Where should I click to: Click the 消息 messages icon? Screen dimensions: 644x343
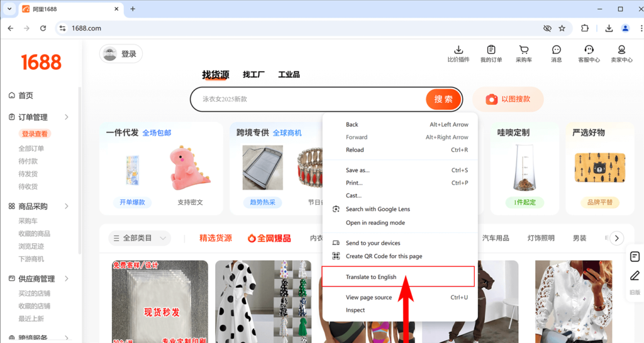(x=557, y=50)
